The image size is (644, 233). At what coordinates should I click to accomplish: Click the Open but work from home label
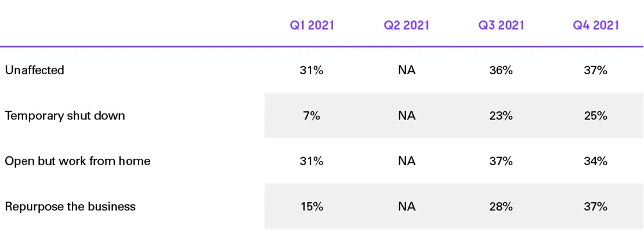[78, 161]
